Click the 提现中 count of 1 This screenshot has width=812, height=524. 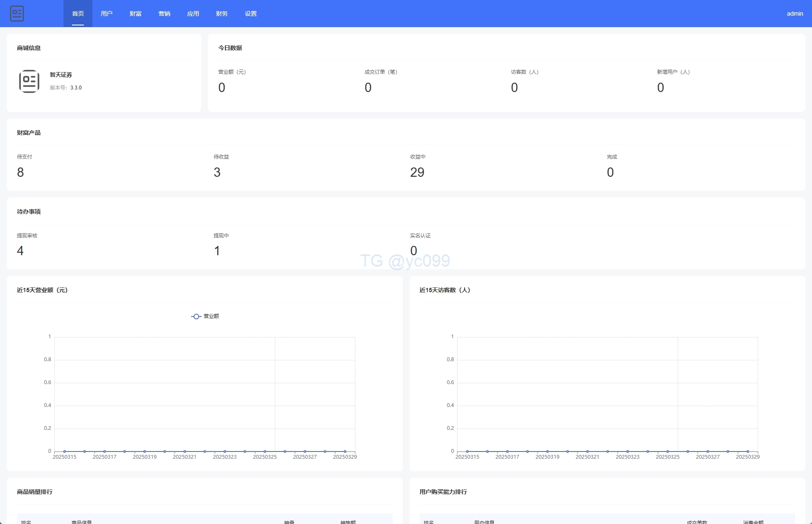(x=217, y=251)
